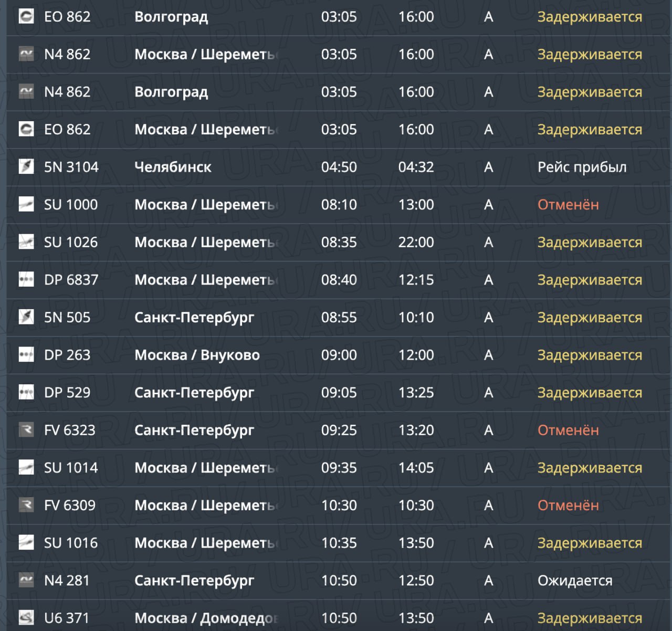Click Pobeda logo beside DP 263
Screen dimensions: 672x631
pos(26,355)
